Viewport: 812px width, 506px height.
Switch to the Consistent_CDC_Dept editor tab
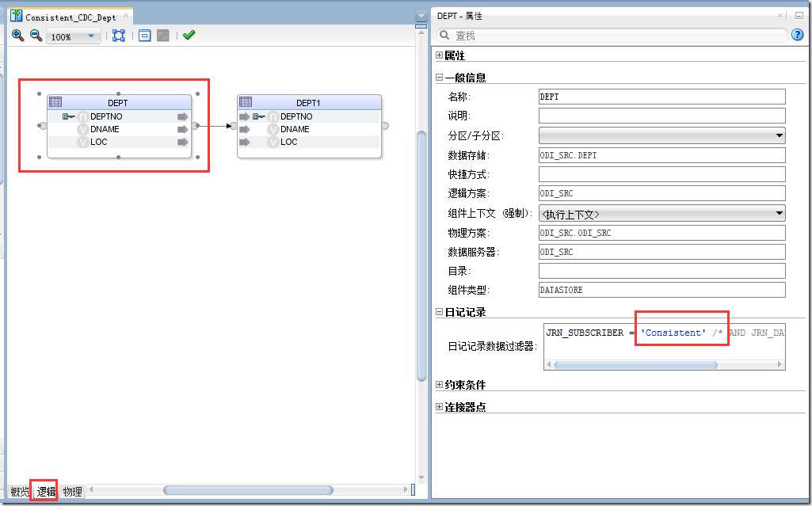[x=71, y=17]
